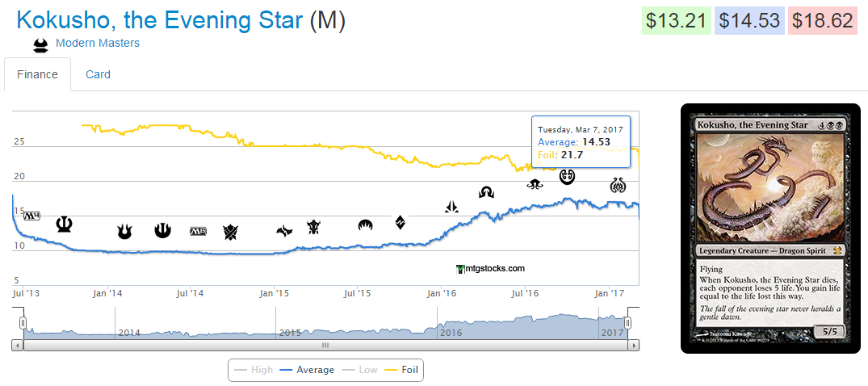Click the Theros set symbol marker
This screenshot has height=386, width=868.
65,224
